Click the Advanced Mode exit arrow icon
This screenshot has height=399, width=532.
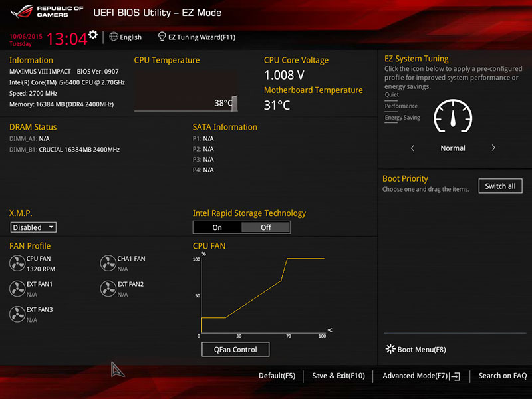tap(455, 376)
